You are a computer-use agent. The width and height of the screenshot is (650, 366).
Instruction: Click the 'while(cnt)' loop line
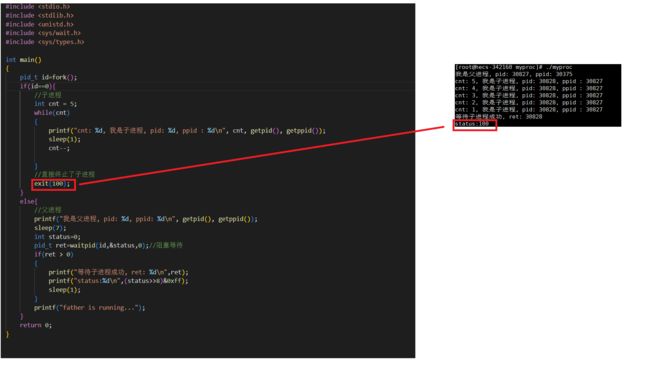pyautogui.click(x=52, y=113)
